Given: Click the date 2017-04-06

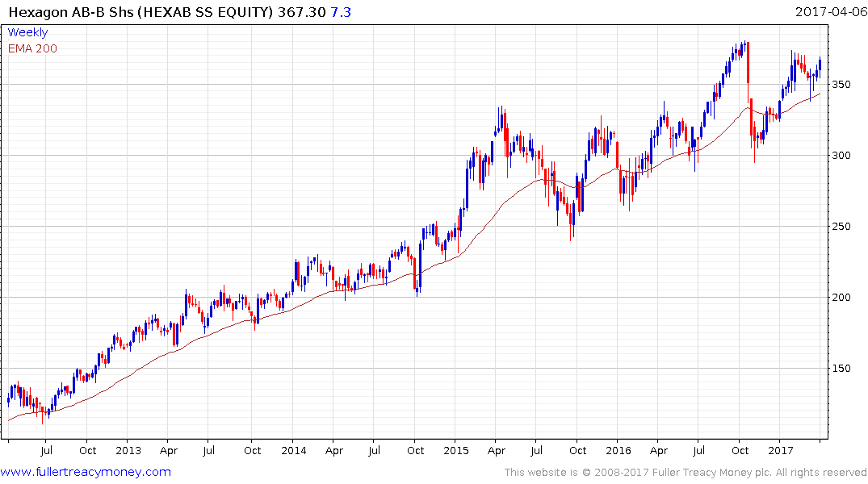Looking at the screenshot, I should [831, 11].
